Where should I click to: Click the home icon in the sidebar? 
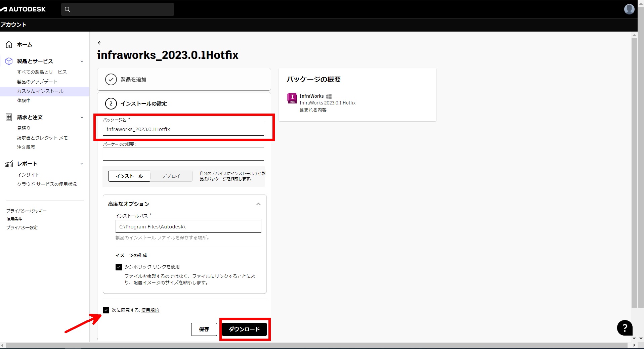click(9, 44)
